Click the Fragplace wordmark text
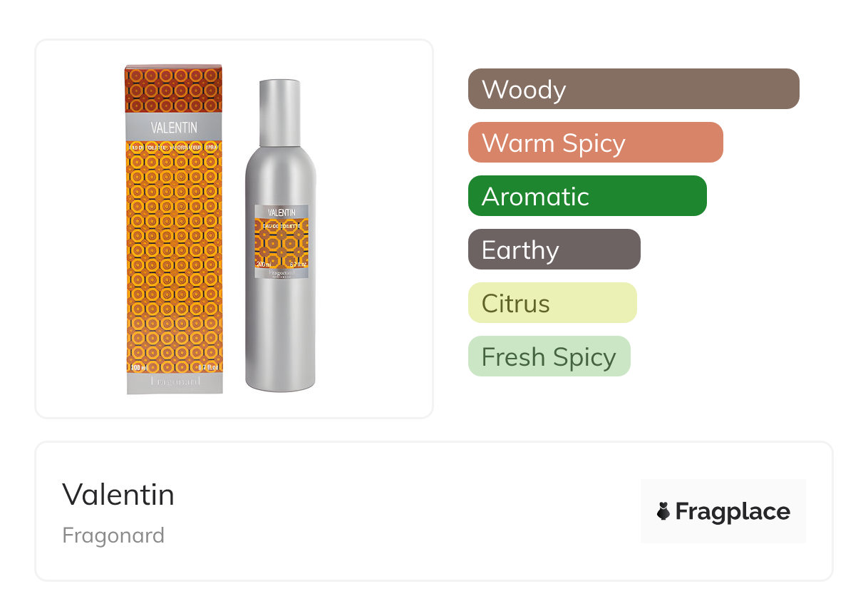 tap(733, 511)
